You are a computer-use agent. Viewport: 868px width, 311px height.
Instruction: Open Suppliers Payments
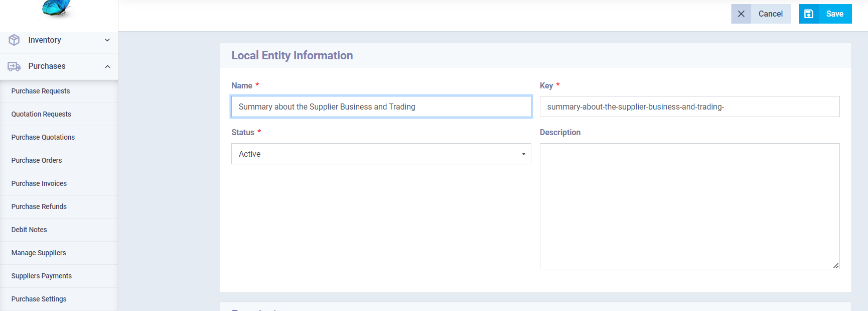coord(42,276)
